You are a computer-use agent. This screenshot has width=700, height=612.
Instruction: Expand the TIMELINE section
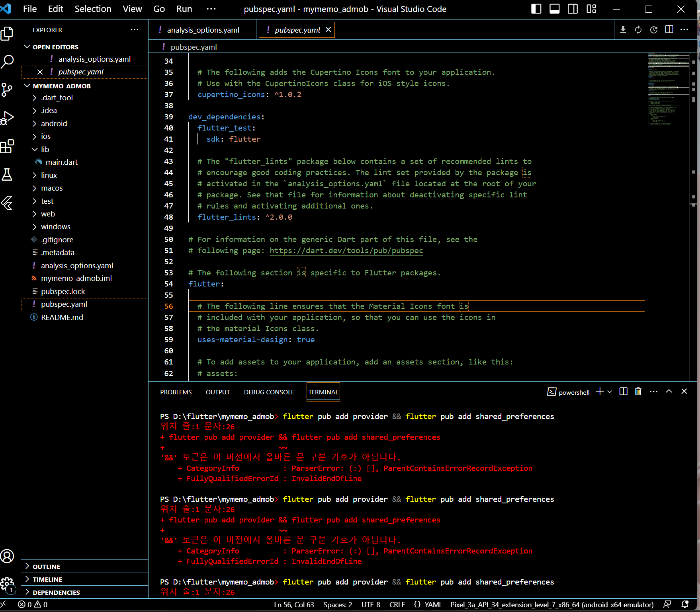(x=84, y=579)
